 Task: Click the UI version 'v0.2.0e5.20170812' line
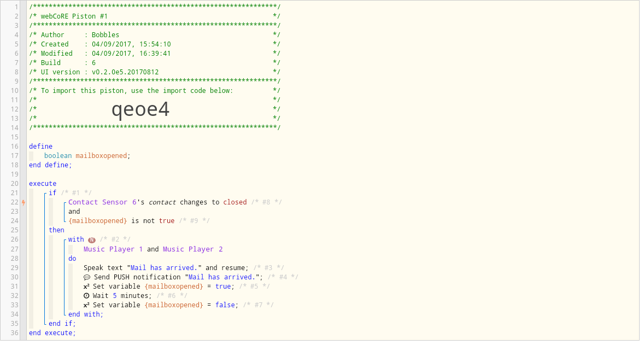[x=155, y=72]
